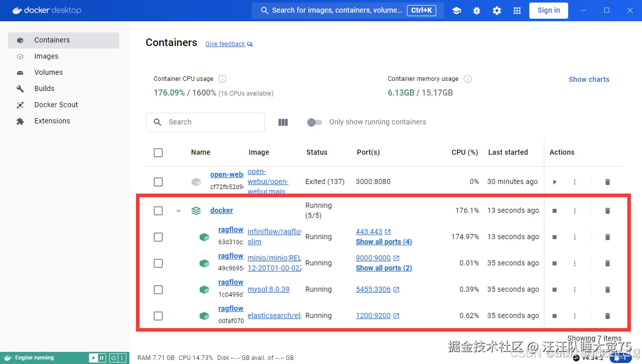The image size is (642, 364).
Task: Click the Sign in button
Action: (548, 11)
